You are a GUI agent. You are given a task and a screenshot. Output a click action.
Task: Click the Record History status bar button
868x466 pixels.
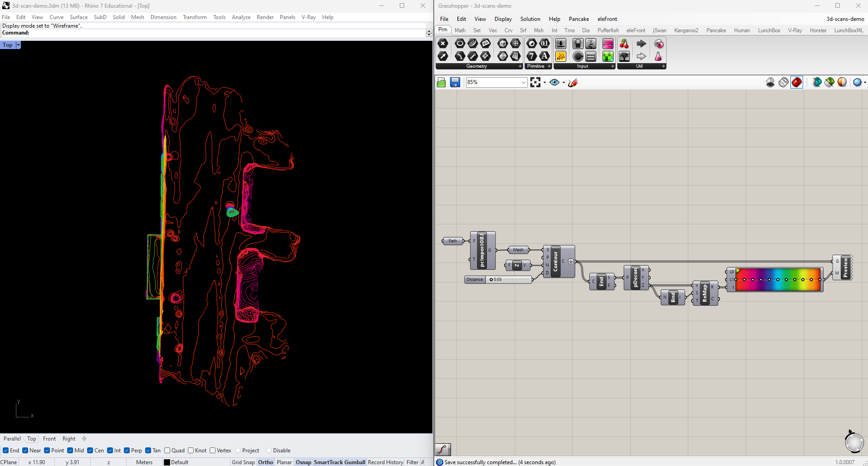pos(385,462)
